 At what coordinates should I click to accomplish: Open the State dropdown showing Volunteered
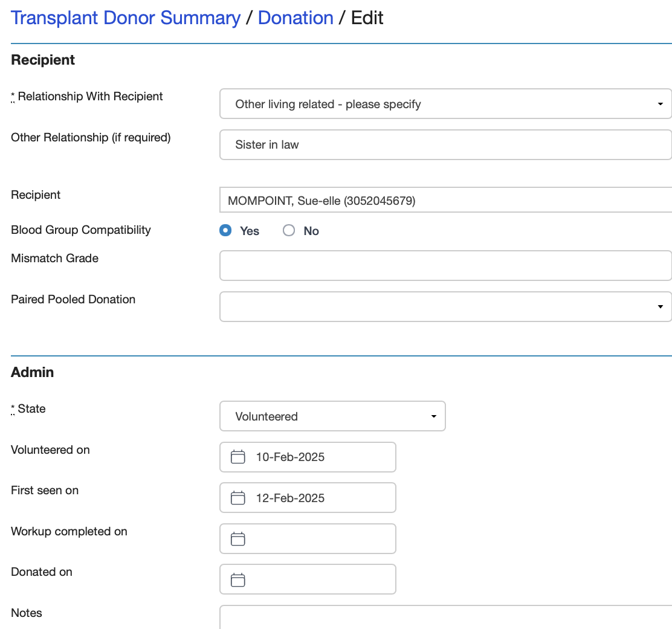click(332, 416)
